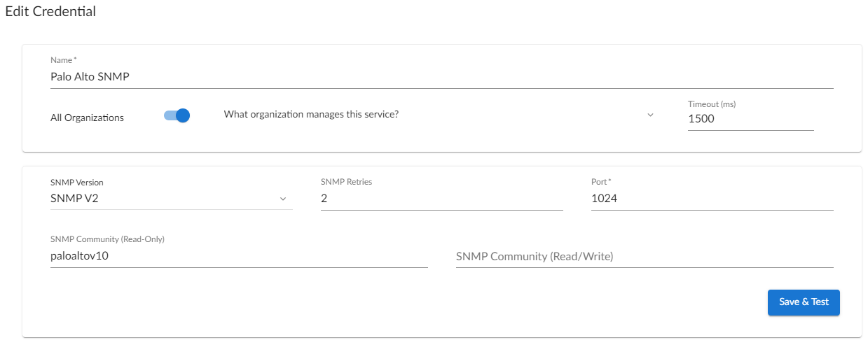Click the Name* required field label
Image resolution: width=868 pixels, height=347 pixels.
click(x=63, y=60)
